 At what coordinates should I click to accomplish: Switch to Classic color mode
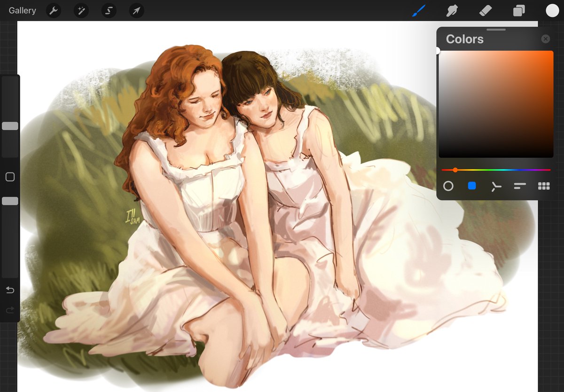click(x=472, y=186)
